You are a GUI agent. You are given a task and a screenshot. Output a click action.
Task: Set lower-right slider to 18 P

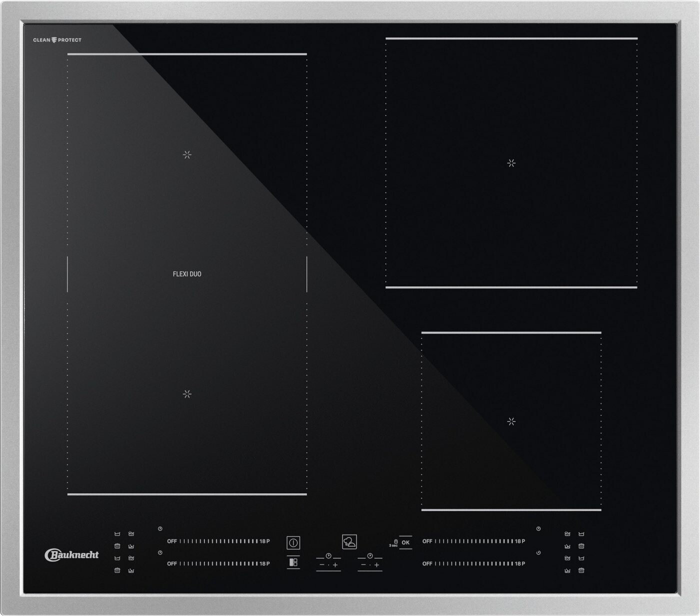click(x=520, y=564)
